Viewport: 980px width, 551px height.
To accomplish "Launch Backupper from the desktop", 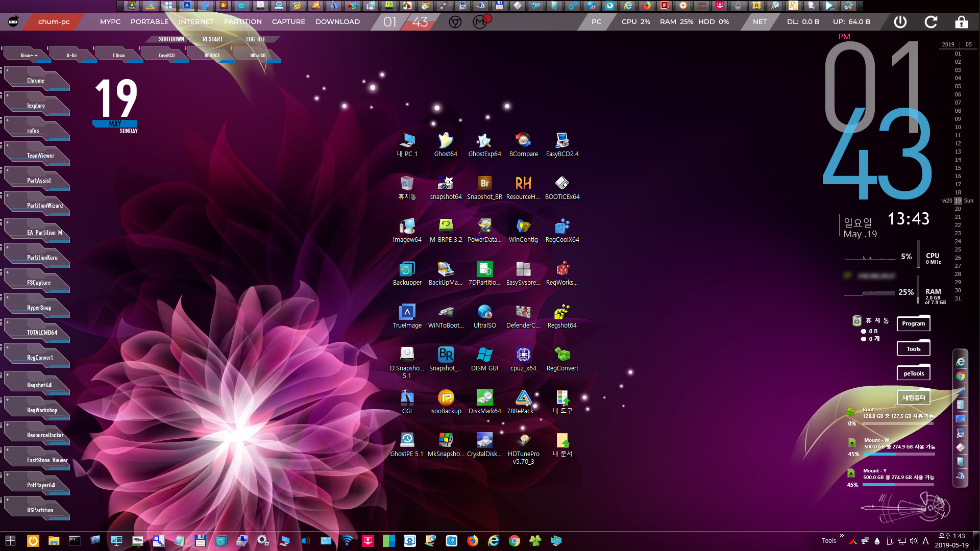I will tap(407, 273).
